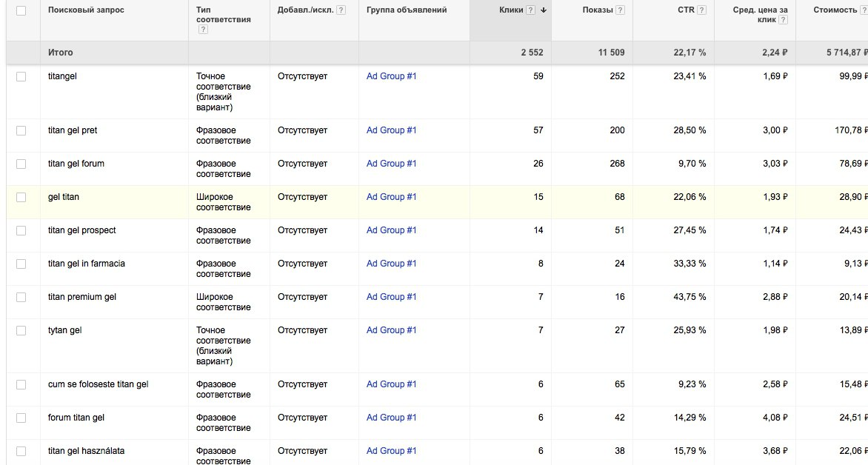
Task: Sort by Показы column header
Action: [x=597, y=10]
